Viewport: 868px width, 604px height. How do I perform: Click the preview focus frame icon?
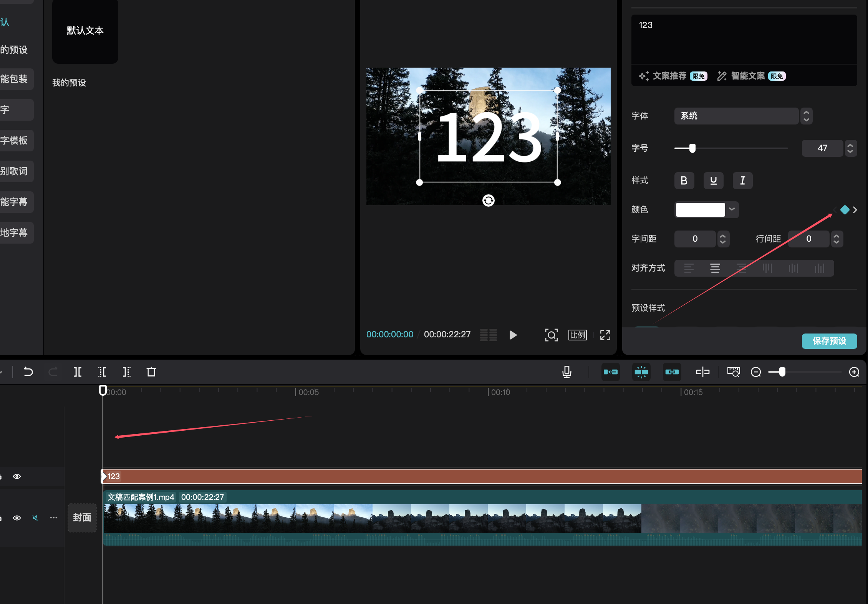(552, 335)
